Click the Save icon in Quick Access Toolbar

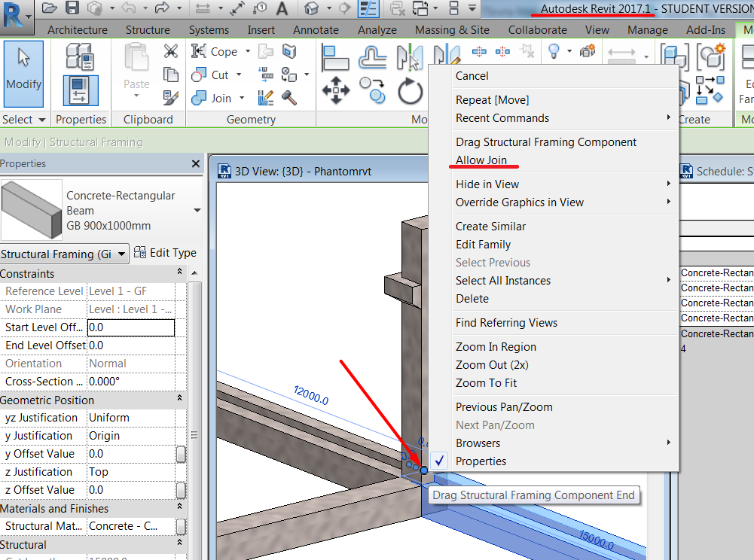click(x=72, y=8)
